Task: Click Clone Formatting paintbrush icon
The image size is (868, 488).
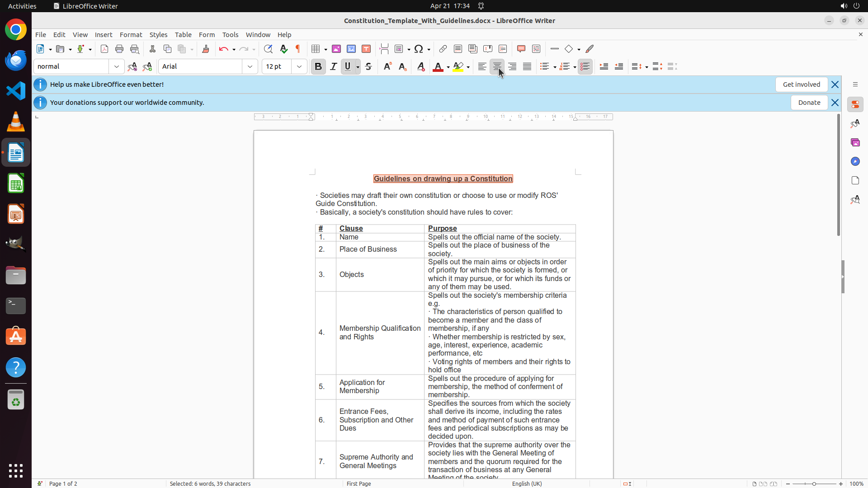Action: tap(206, 49)
